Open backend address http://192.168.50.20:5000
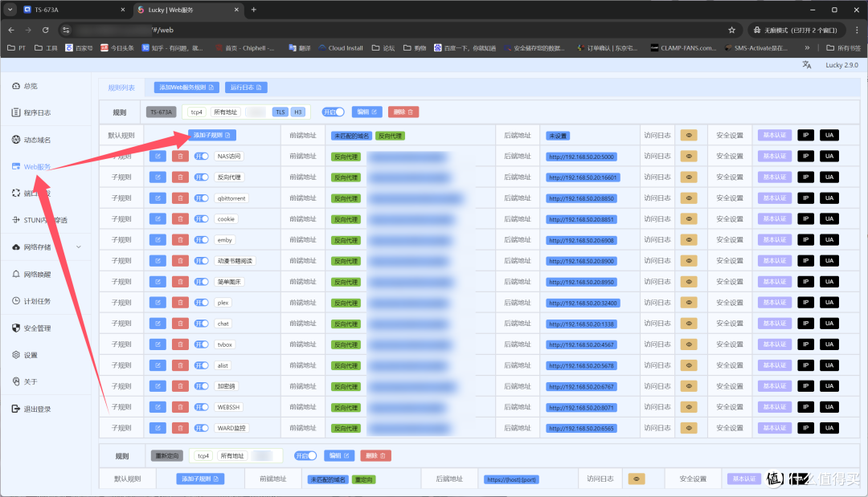The image size is (868, 497). (x=581, y=157)
